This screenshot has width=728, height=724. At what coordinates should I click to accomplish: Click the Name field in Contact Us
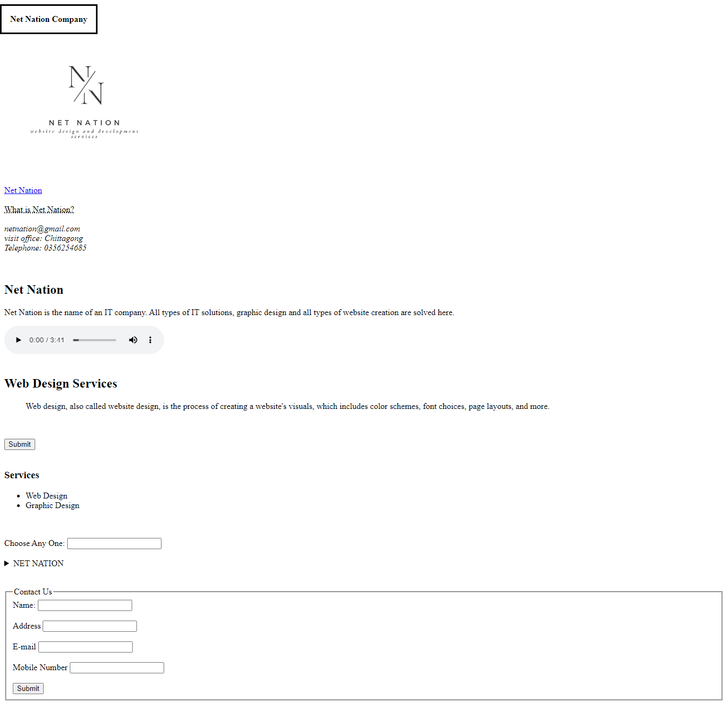[84, 605]
